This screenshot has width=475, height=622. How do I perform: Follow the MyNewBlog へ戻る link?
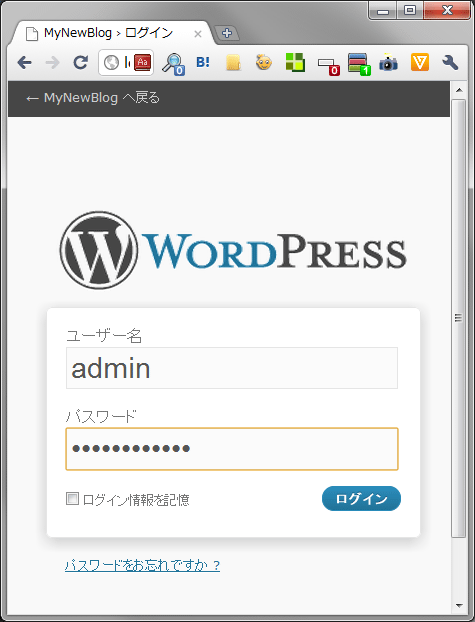pos(93,98)
